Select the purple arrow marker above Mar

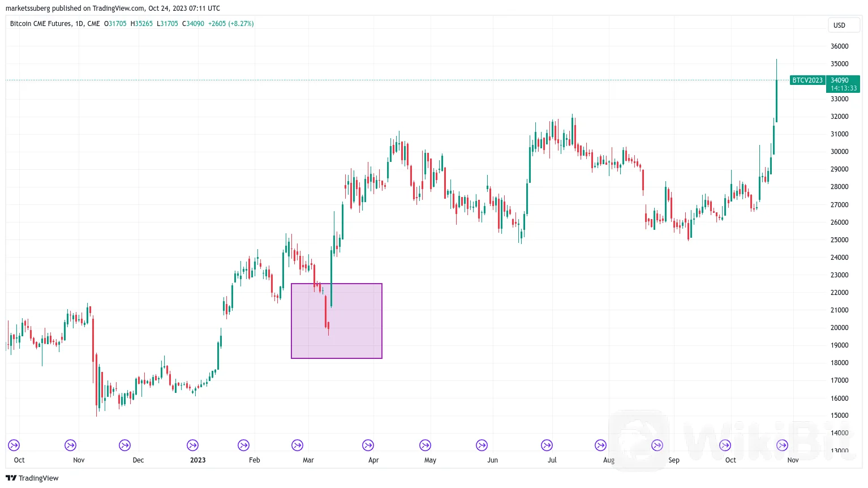click(297, 445)
